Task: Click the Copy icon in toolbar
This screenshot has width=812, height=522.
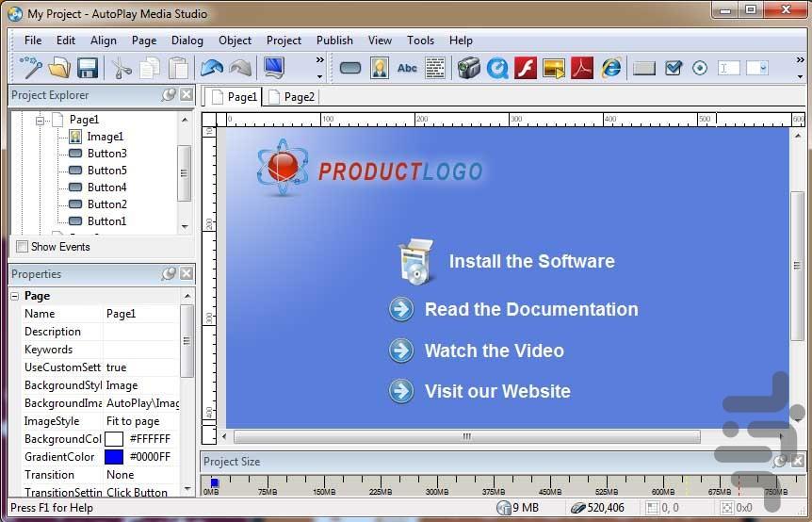Action: click(x=150, y=68)
